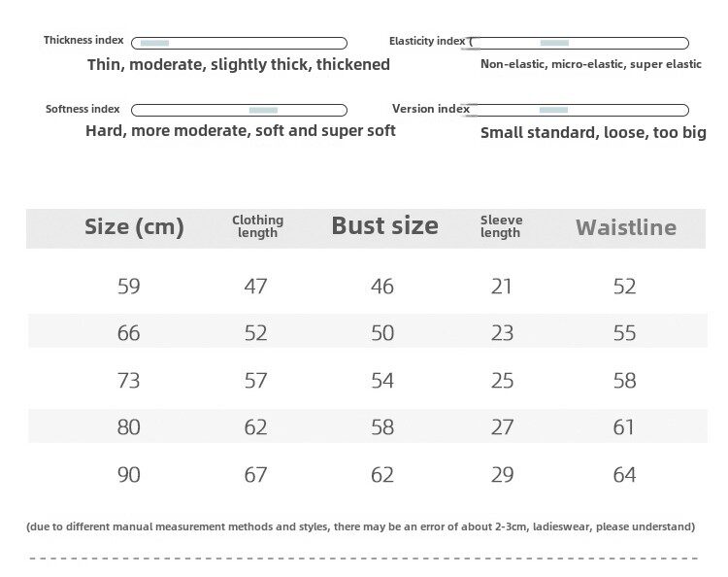Click the Elasticity index slider bar
This screenshot has width=728, height=577.
pyautogui.click(x=579, y=43)
